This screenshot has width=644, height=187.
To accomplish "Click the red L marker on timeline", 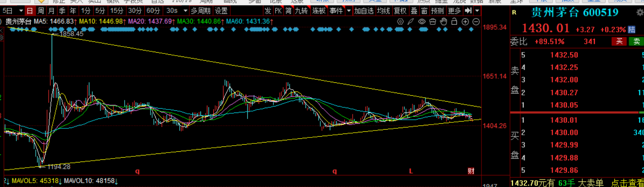I will tap(411, 171).
